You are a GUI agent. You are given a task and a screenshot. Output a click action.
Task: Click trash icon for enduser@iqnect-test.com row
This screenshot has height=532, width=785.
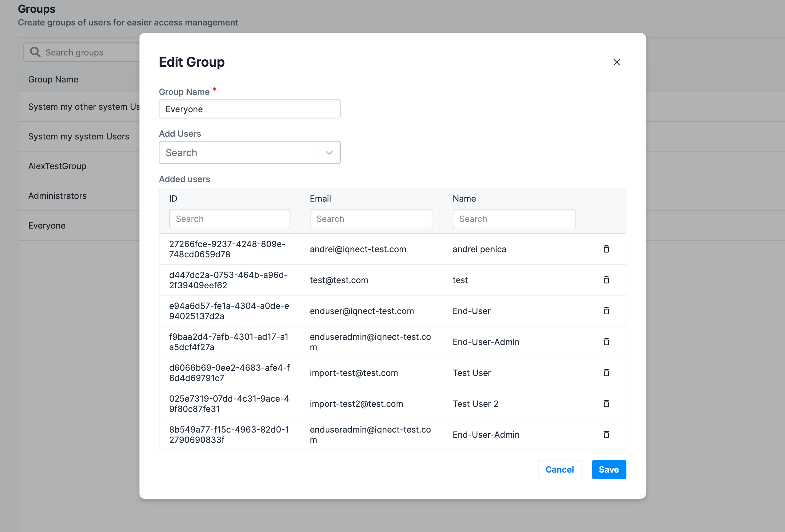[x=606, y=311]
